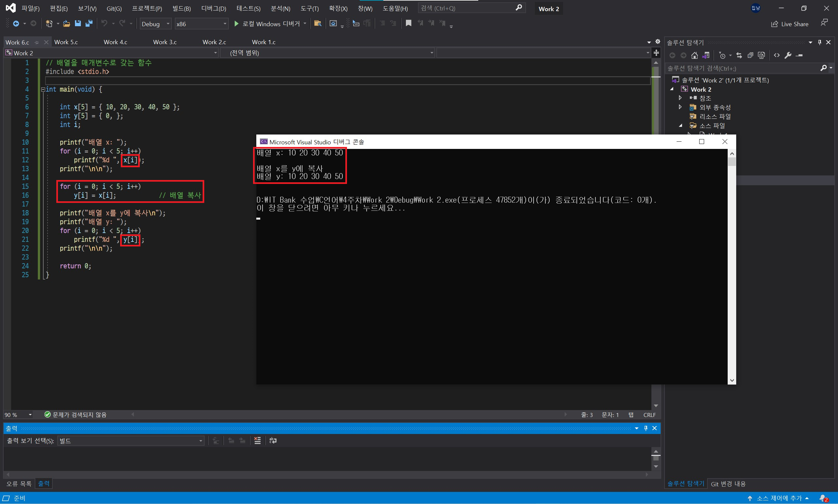Click the debug console vertical scrollbar thumb
The height and width of the screenshot is (504, 838).
pos(732,162)
